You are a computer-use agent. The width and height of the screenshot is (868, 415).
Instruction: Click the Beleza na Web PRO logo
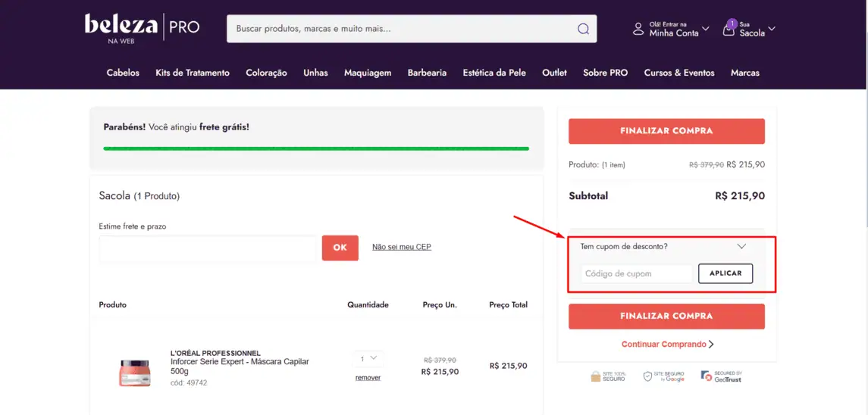click(x=142, y=28)
